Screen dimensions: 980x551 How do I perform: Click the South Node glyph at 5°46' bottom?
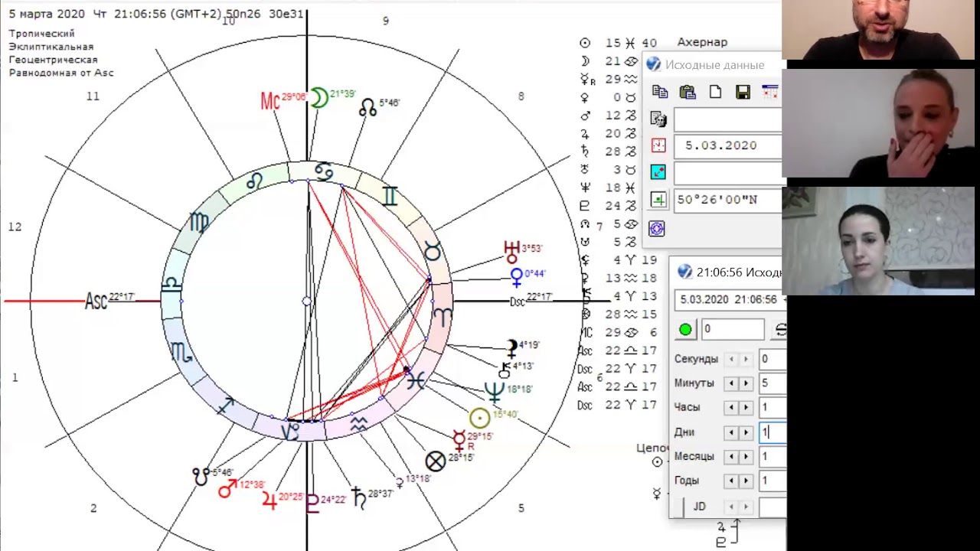201,477
